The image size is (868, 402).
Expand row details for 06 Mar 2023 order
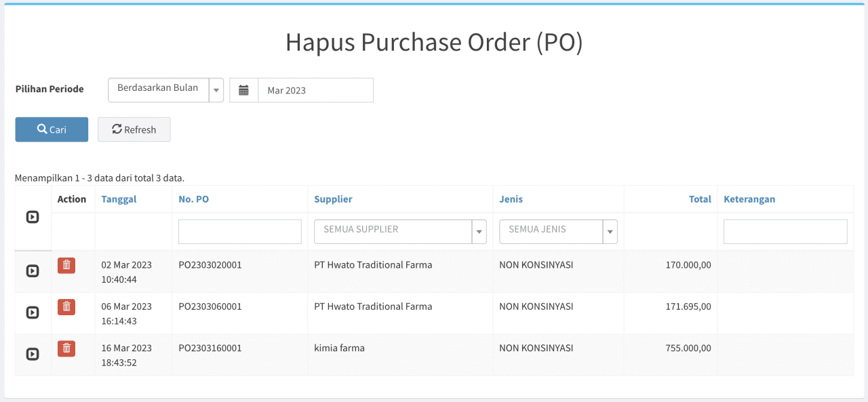tap(32, 313)
